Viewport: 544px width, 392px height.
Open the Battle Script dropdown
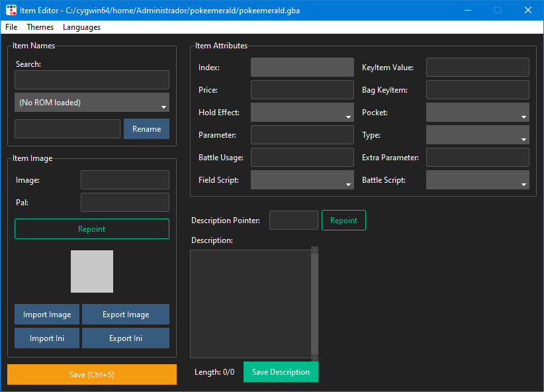(477, 180)
